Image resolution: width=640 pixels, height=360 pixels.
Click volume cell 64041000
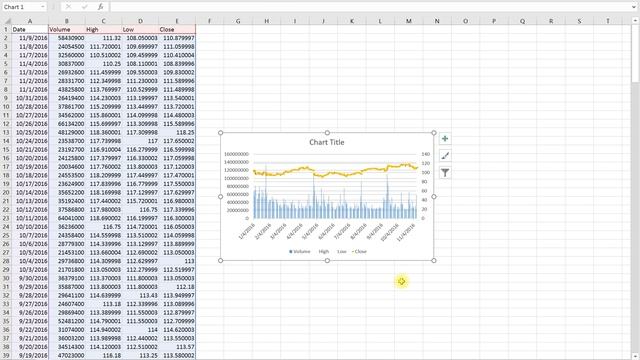coord(67,218)
